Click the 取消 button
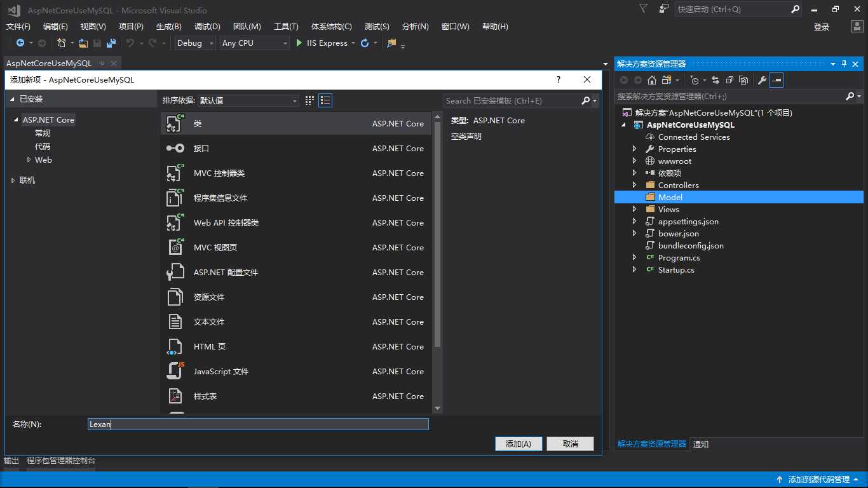Image resolution: width=868 pixels, height=488 pixels. pyautogui.click(x=570, y=444)
